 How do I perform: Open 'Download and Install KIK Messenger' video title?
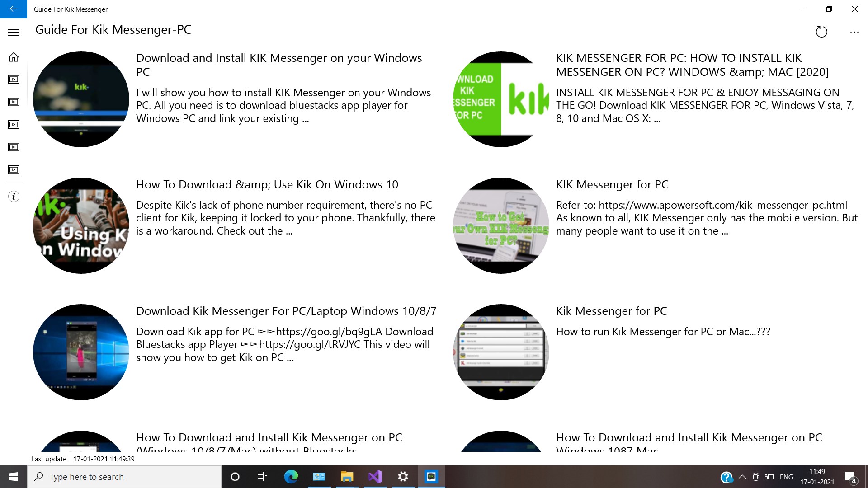coord(278,65)
